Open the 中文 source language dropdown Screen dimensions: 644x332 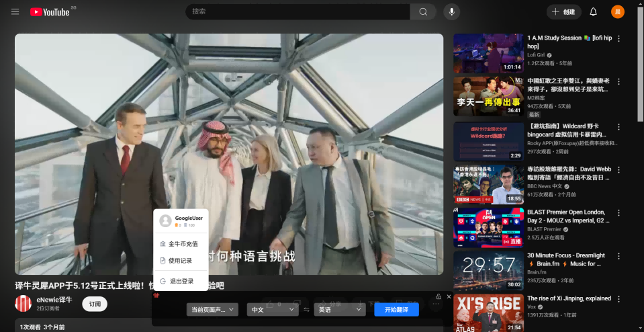tap(273, 310)
